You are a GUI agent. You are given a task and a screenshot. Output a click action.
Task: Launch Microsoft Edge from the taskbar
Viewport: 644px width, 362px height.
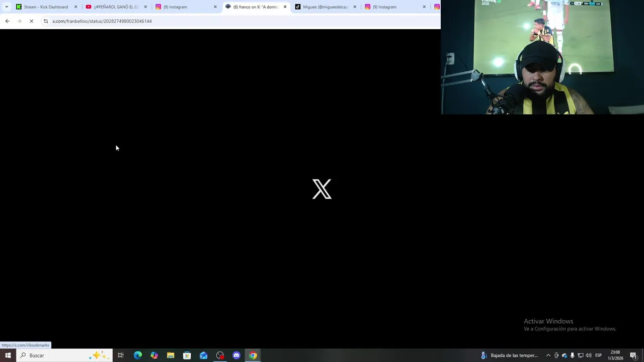(137, 355)
